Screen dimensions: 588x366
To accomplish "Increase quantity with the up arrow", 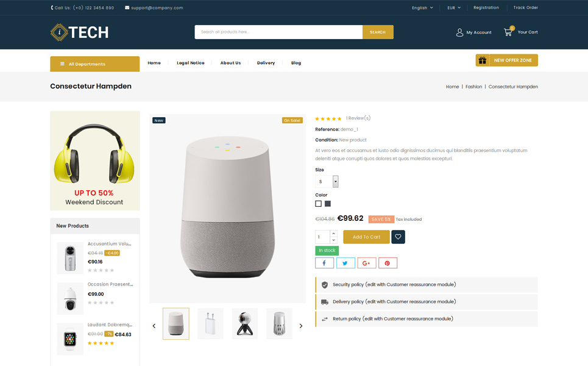I will [x=334, y=234].
